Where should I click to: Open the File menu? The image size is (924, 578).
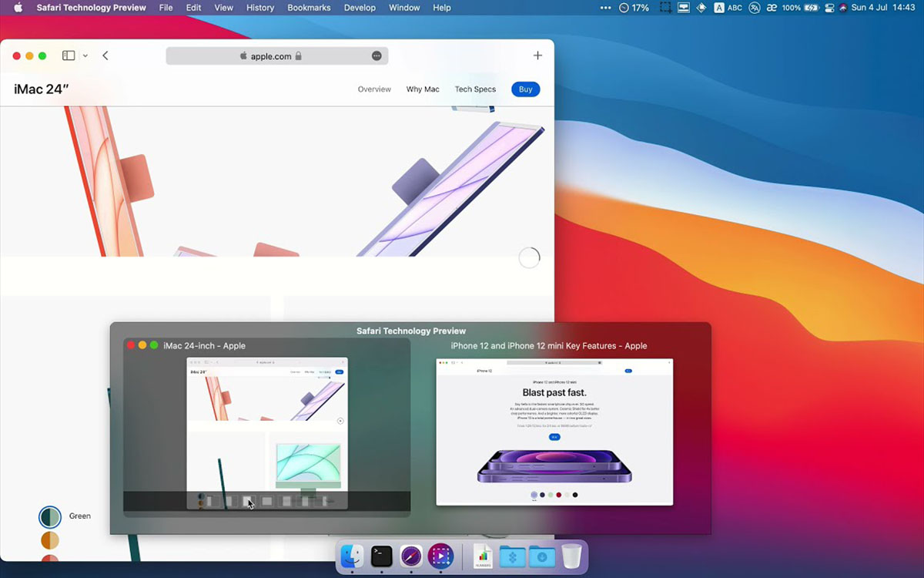pos(166,8)
